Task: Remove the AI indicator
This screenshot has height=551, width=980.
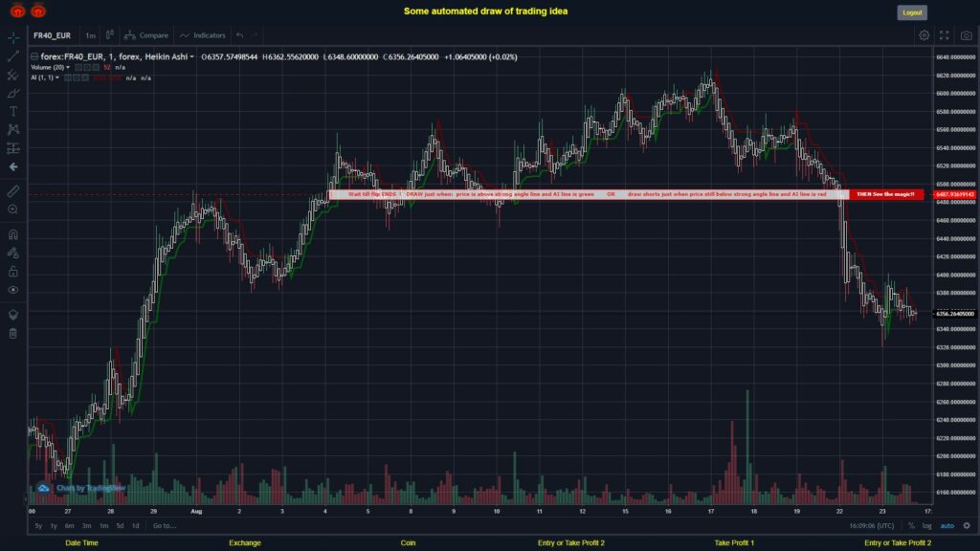Action: [x=85, y=78]
